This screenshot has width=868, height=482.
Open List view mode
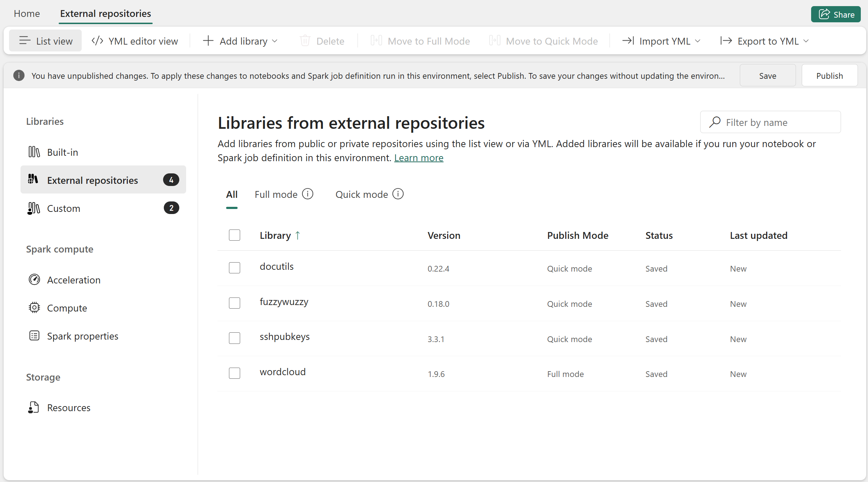(x=45, y=41)
